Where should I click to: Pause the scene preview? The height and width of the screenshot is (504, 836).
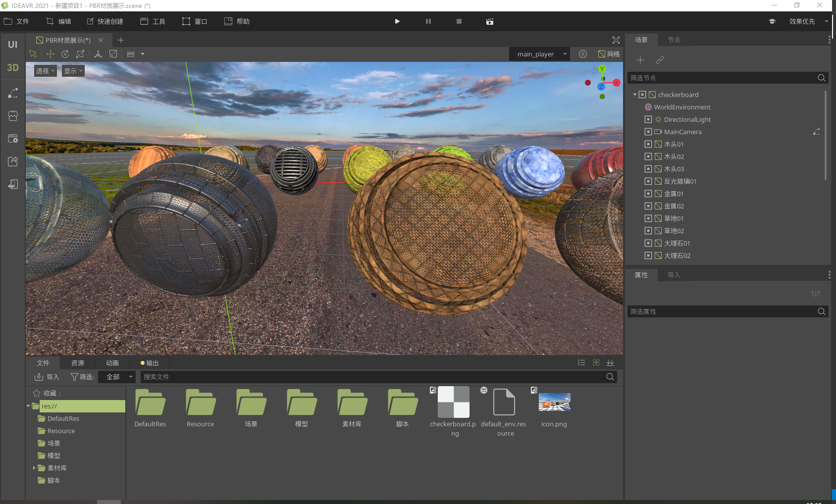(428, 21)
